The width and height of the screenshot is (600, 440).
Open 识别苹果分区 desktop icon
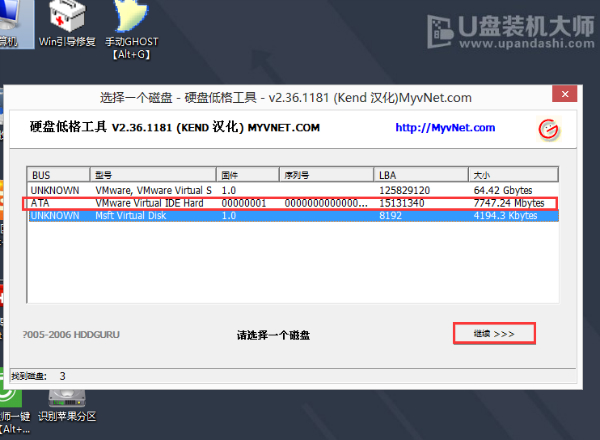[x=67, y=406]
